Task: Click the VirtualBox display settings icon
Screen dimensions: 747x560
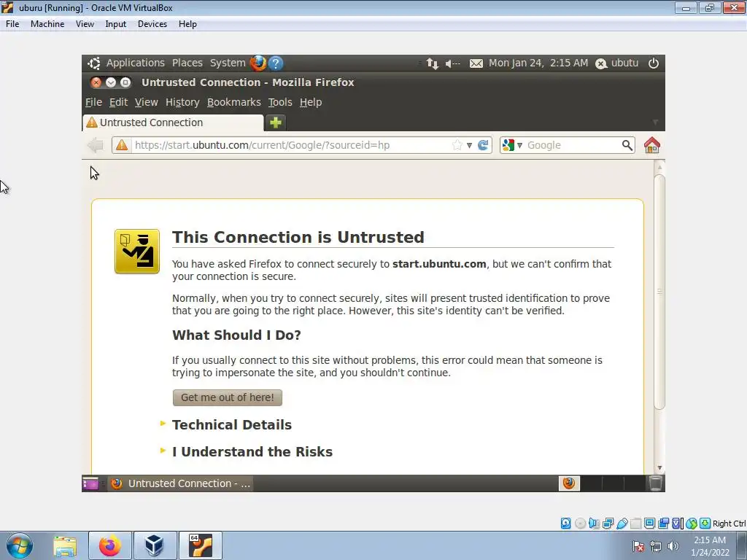Action: [649, 524]
